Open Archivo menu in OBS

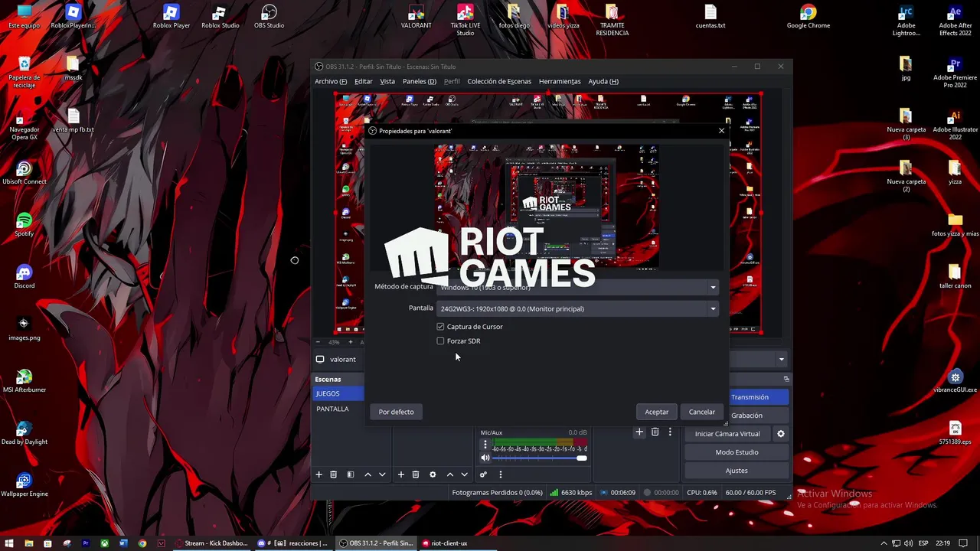click(331, 81)
